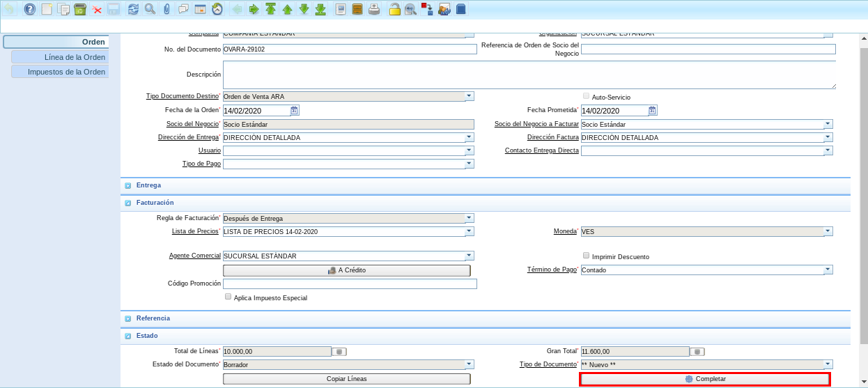Screen dimensions: 868x388
Task: Open the magnifier lookup record icon
Action: click(150, 10)
